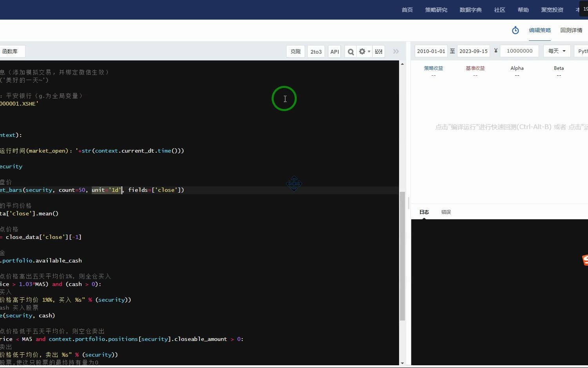Open the search tool in the editor toolbar
Viewport: 588px width, 368px height.
coord(351,51)
